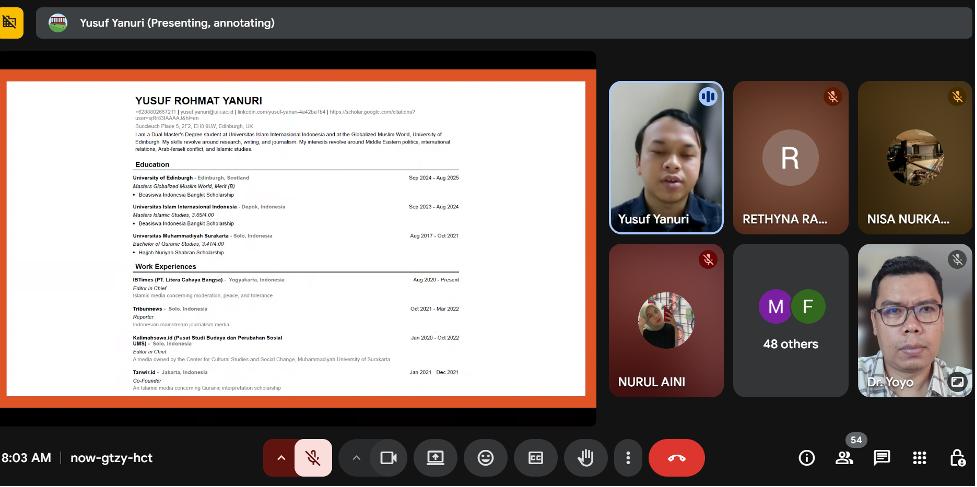
Task: Expand video settings chevron beside camera
Action: click(x=356, y=458)
